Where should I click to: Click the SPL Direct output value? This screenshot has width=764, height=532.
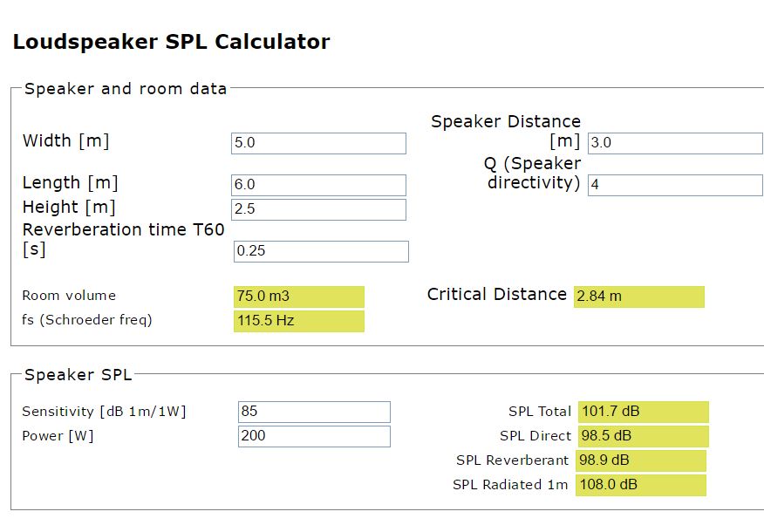[x=642, y=436]
